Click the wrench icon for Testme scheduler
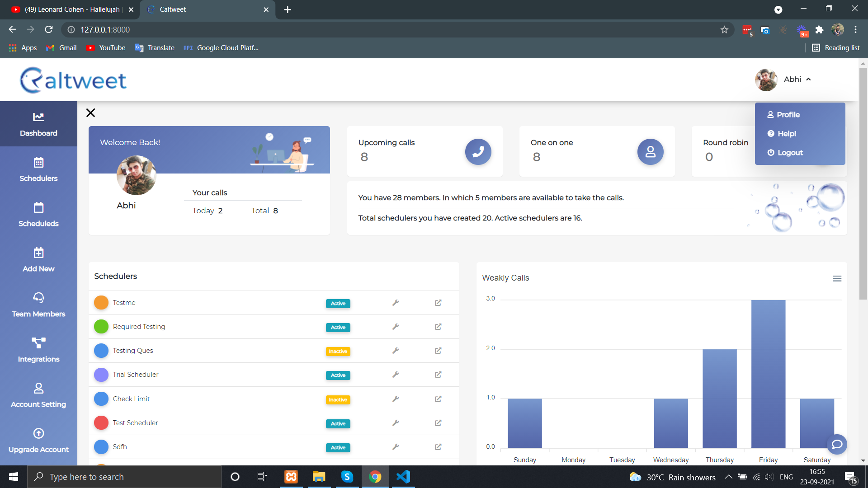This screenshot has height=488, width=868. pyautogui.click(x=396, y=303)
